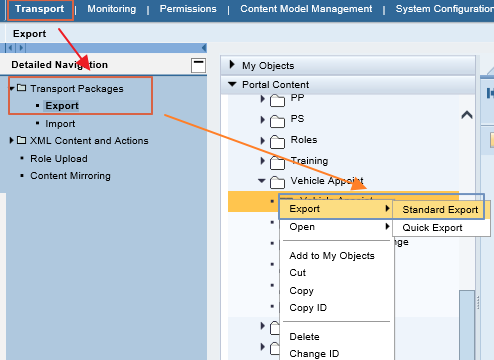Collapse the navigation pane with left arrow
The width and height of the screenshot is (494, 360).
pyautogui.click(x=204, y=48)
